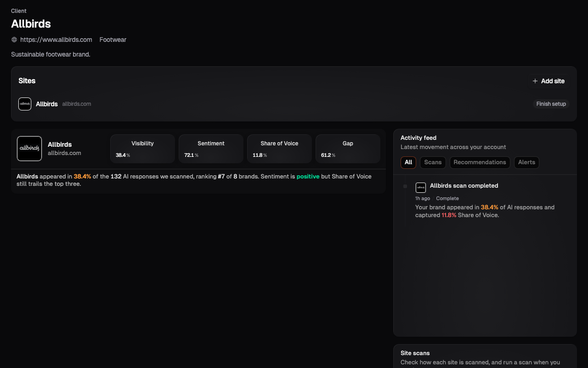Viewport: 588px width, 368px height.
Task: Click large Allbirds logo in metrics card
Action: coord(29,149)
